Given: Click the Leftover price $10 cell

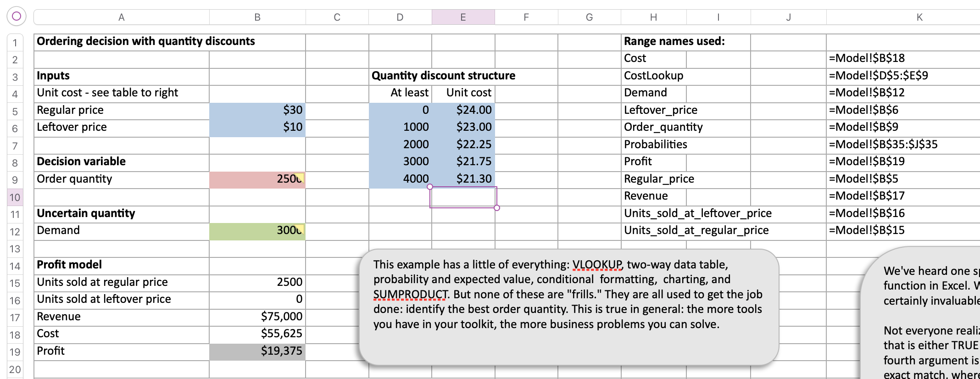Looking at the screenshot, I should coord(257,128).
